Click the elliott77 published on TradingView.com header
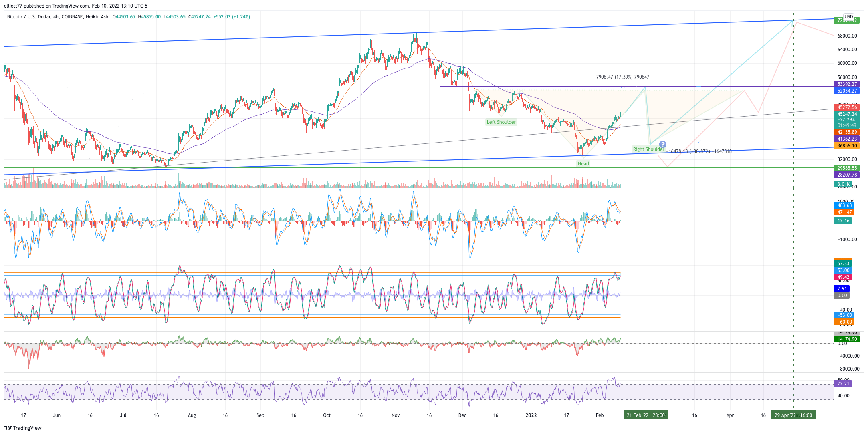Image resolution: width=868 pixels, height=435 pixels. click(x=75, y=6)
